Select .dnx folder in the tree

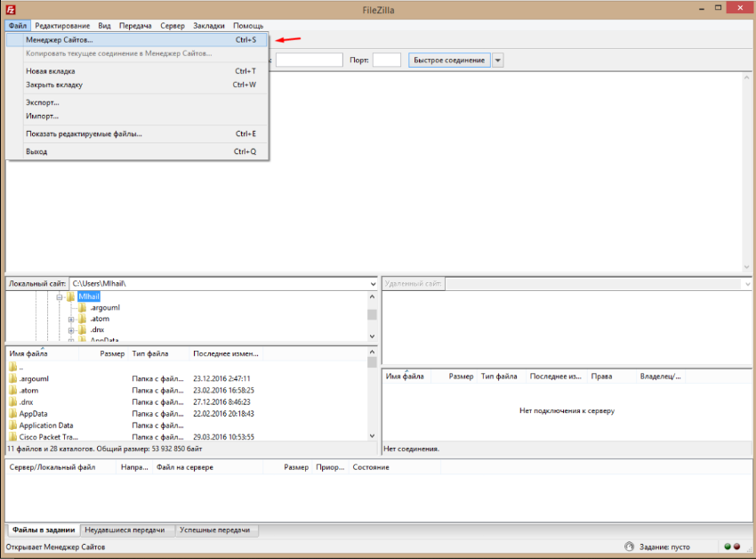97,329
